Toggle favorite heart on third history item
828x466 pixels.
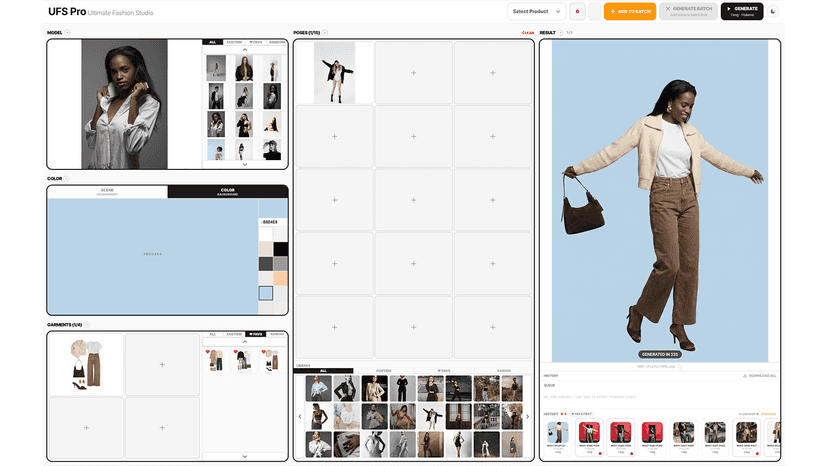point(632,453)
